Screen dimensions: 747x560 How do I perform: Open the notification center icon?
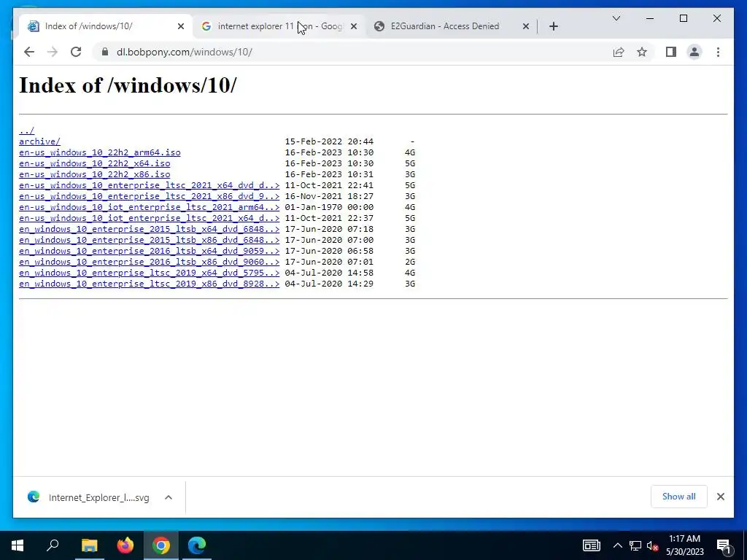pos(724,545)
